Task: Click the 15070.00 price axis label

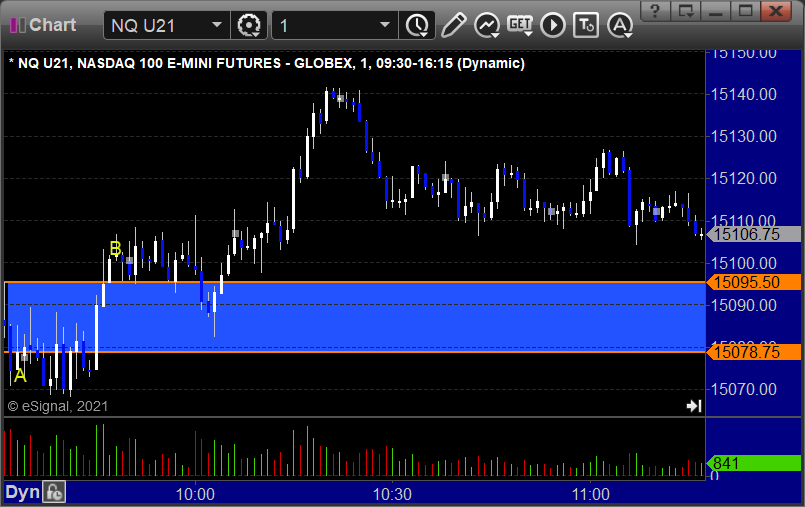Action: pyautogui.click(x=743, y=389)
